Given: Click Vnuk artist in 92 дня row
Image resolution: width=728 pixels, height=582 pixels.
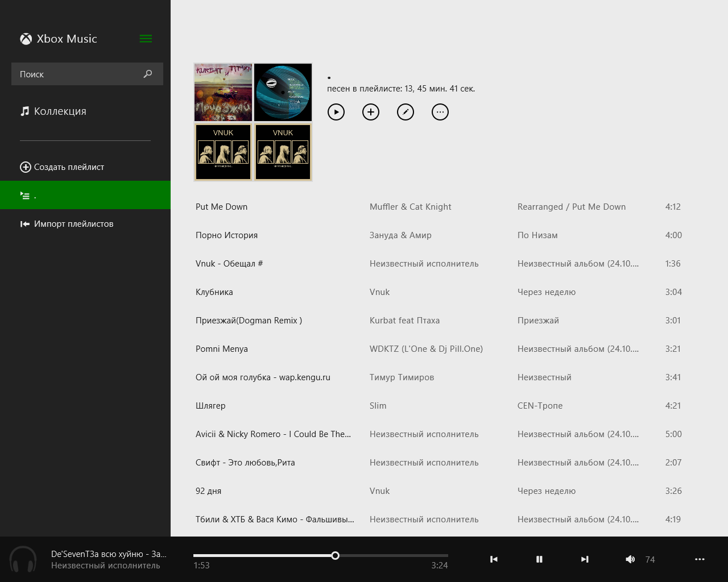Looking at the screenshot, I should point(379,491).
